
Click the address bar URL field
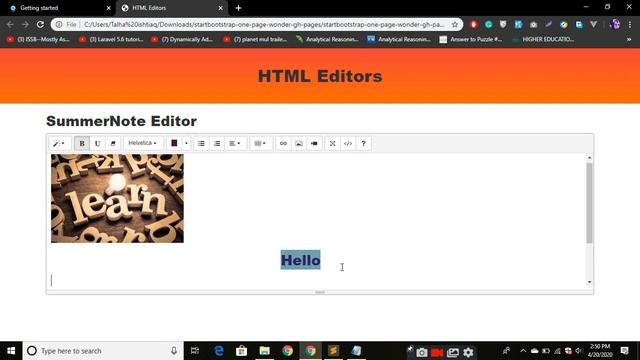point(264,24)
